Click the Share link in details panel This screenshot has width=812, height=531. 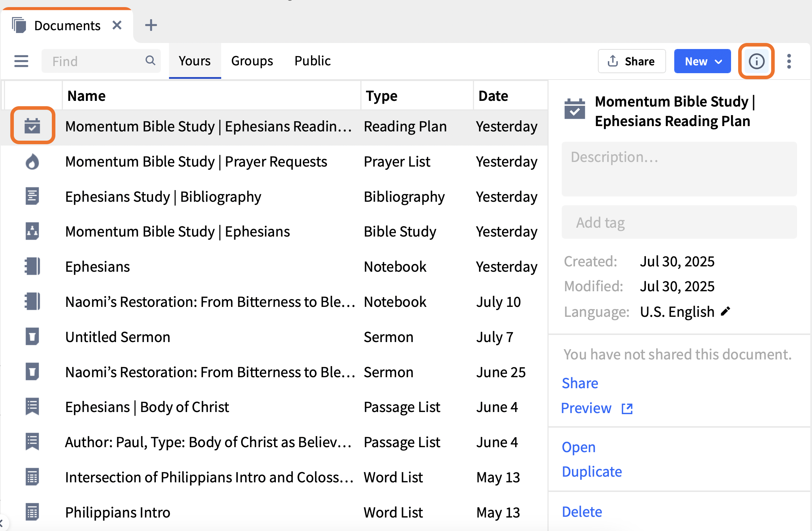(580, 383)
